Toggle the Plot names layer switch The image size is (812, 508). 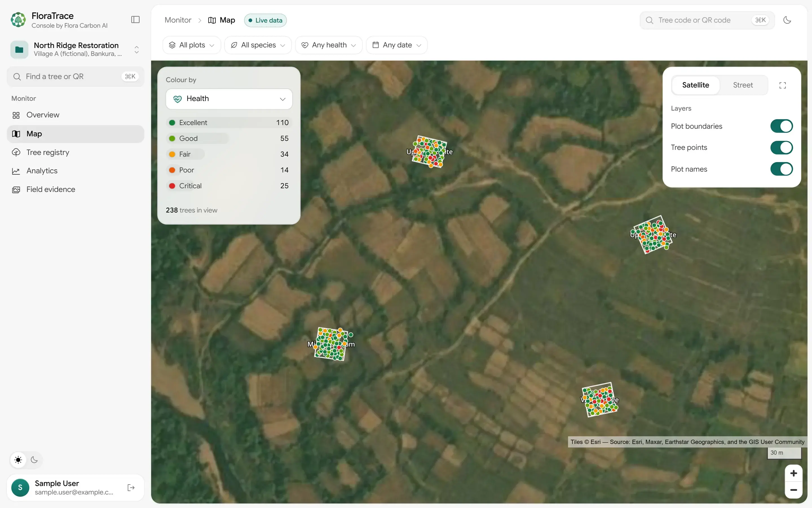pyautogui.click(x=781, y=169)
